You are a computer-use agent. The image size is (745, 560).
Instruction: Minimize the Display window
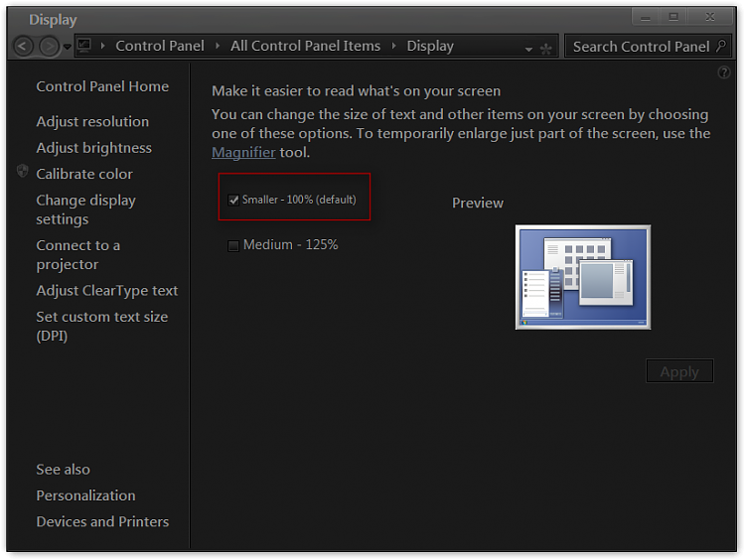645,17
